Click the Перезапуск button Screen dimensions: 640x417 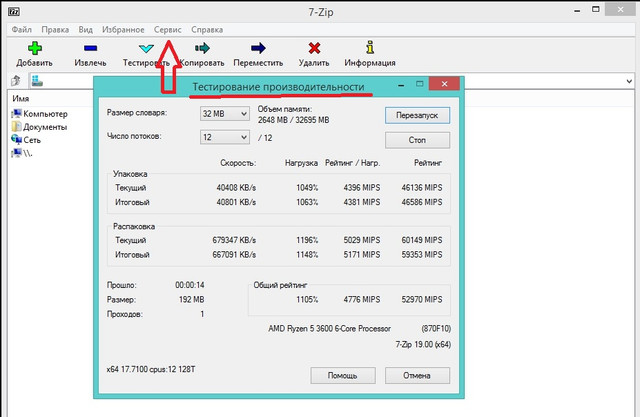pyautogui.click(x=417, y=115)
